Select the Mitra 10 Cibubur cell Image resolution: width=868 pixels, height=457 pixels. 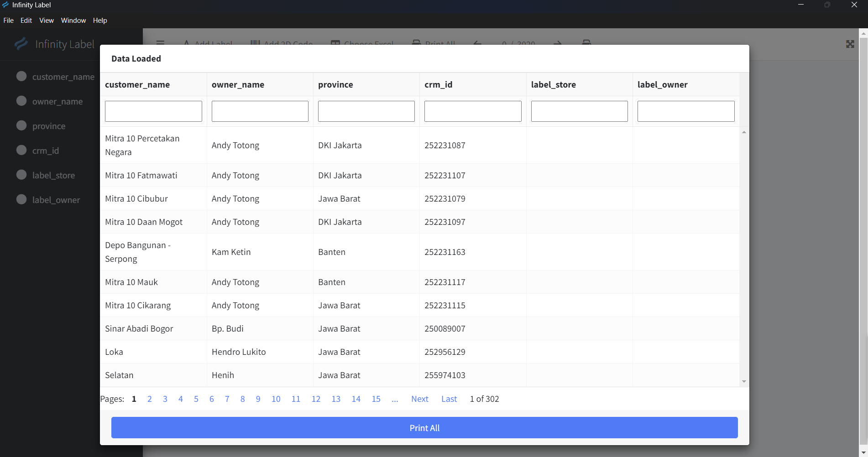point(153,198)
